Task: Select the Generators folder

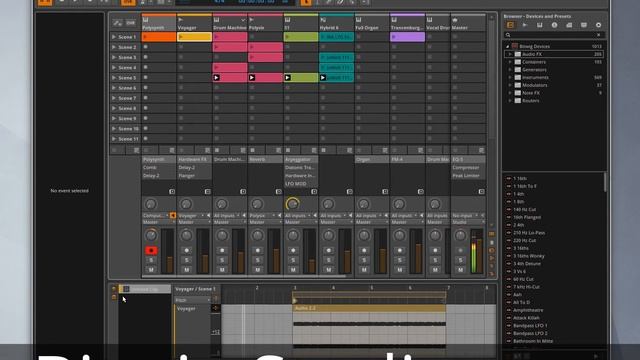Action: coord(534,70)
